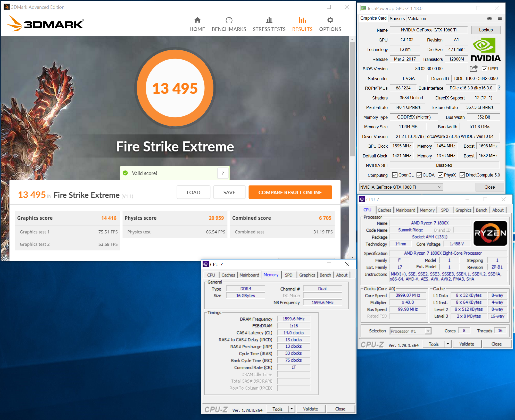Toggle the PhysX checkbox

[441, 175]
